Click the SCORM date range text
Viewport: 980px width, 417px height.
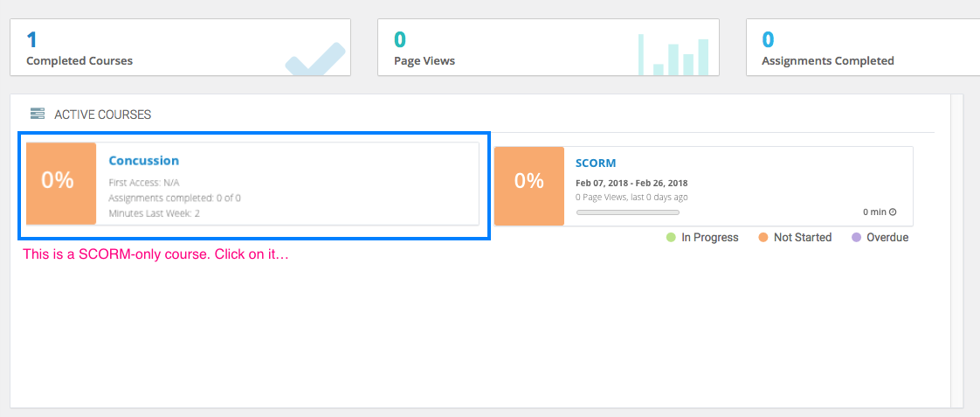coord(631,184)
